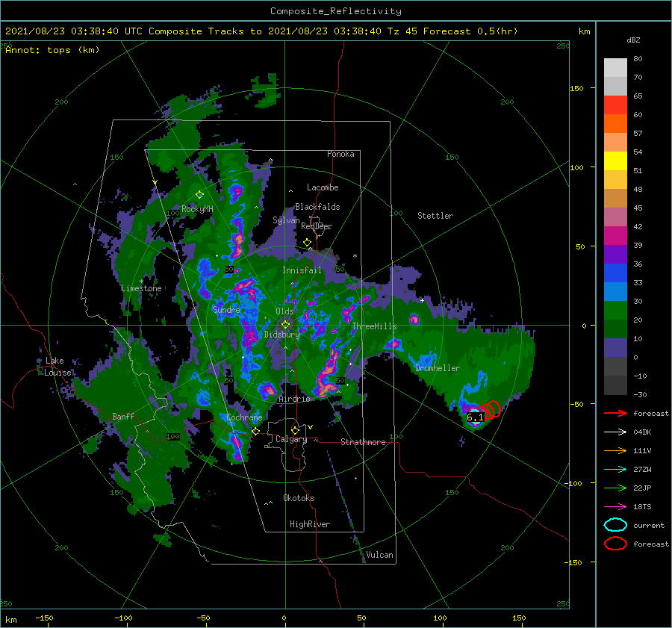The width and height of the screenshot is (672, 628).
Task: Click the Innisfail city label
Action: click(302, 270)
